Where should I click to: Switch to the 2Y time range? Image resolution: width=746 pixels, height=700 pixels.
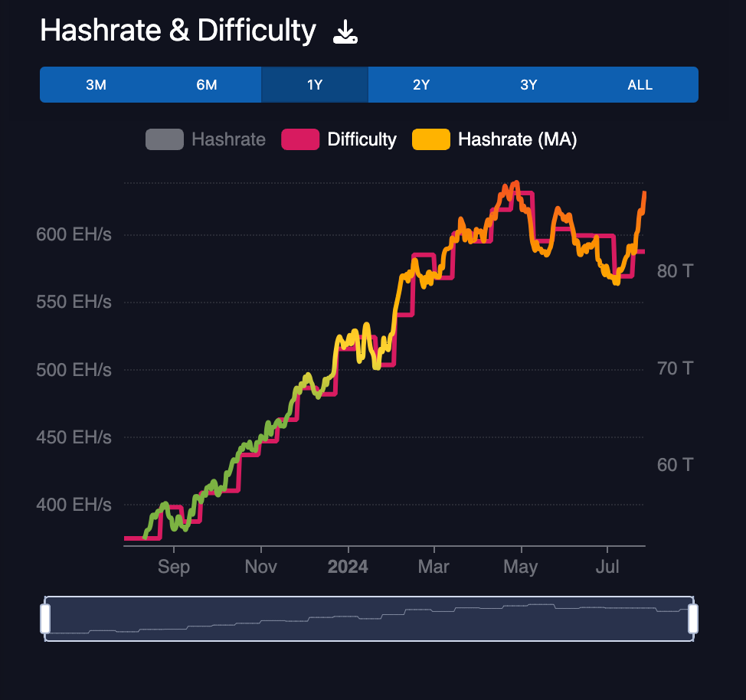[421, 85]
